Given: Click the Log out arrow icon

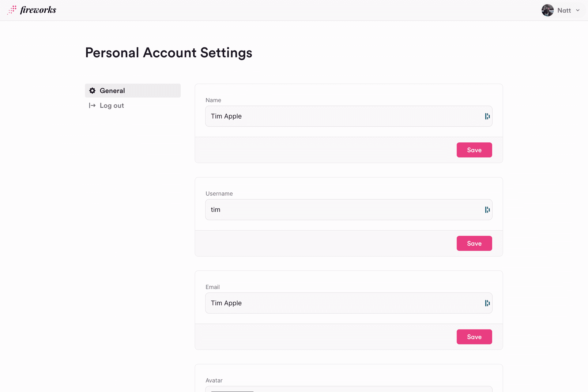Looking at the screenshot, I should coord(92,105).
